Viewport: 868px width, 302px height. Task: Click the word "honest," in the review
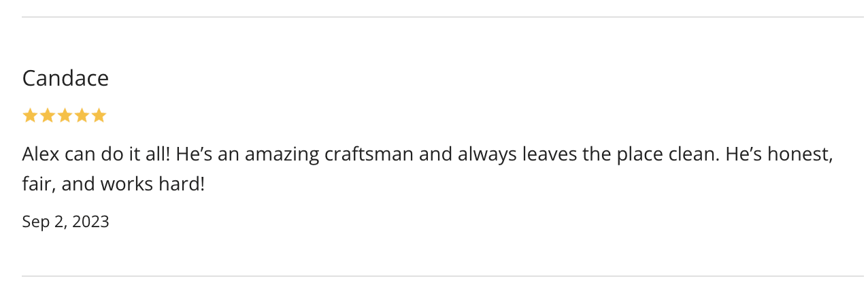pyautogui.click(x=800, y=154)
